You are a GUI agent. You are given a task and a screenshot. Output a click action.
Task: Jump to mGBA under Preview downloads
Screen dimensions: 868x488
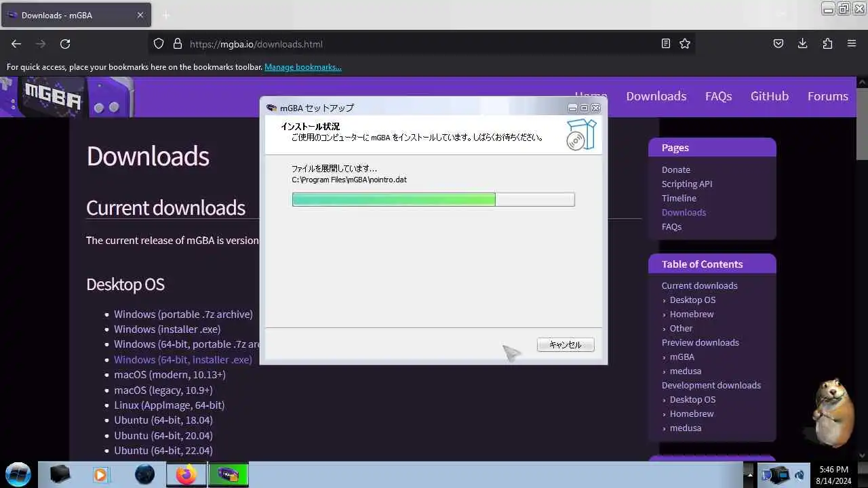pos(682,357)
